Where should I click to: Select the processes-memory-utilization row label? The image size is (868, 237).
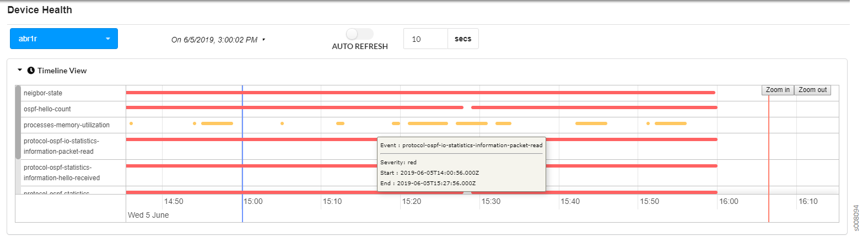67,125
